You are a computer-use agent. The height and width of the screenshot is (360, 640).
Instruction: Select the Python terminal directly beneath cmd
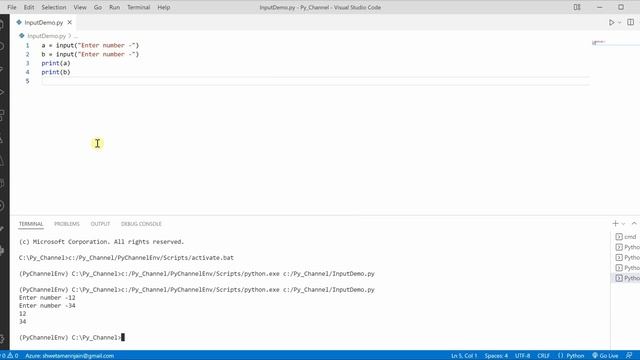click(627, 247)
